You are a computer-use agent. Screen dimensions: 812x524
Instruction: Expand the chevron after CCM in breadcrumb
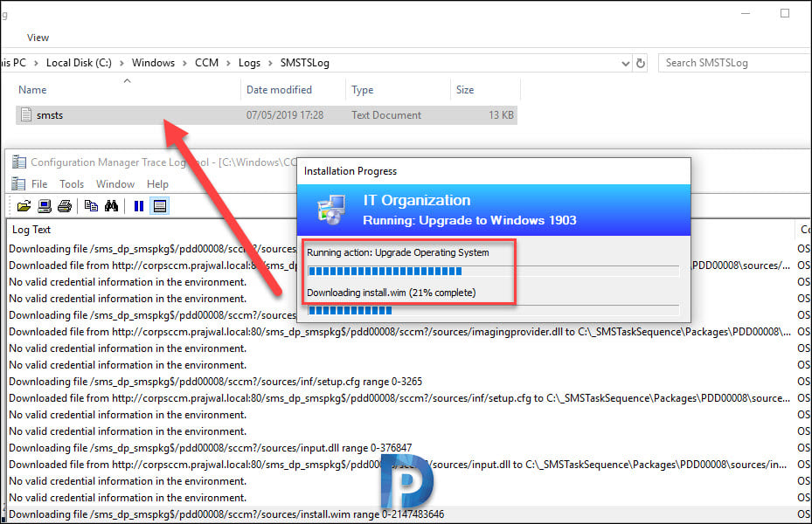tap(228, 63)
